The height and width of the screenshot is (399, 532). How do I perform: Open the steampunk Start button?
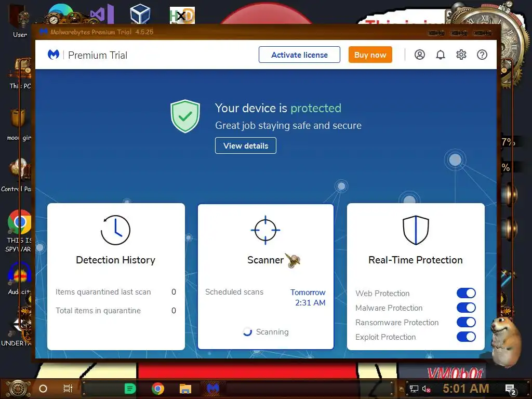(18, 389)
